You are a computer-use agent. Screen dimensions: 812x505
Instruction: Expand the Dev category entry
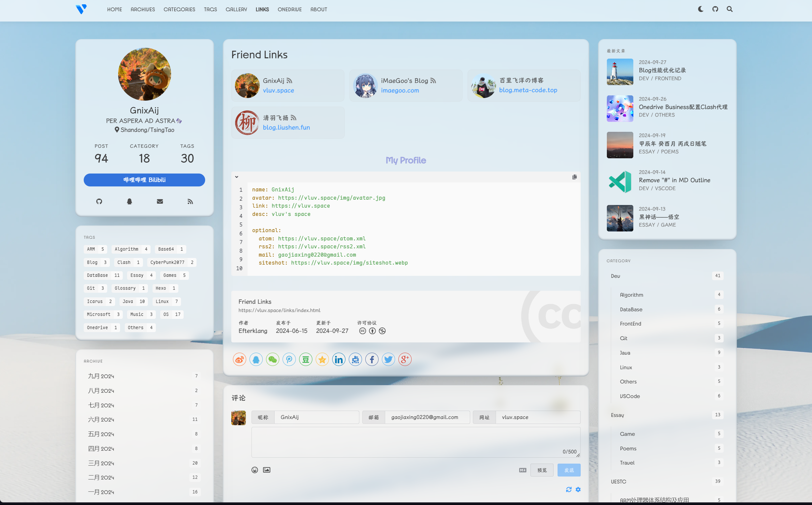(x=615, y=276)
